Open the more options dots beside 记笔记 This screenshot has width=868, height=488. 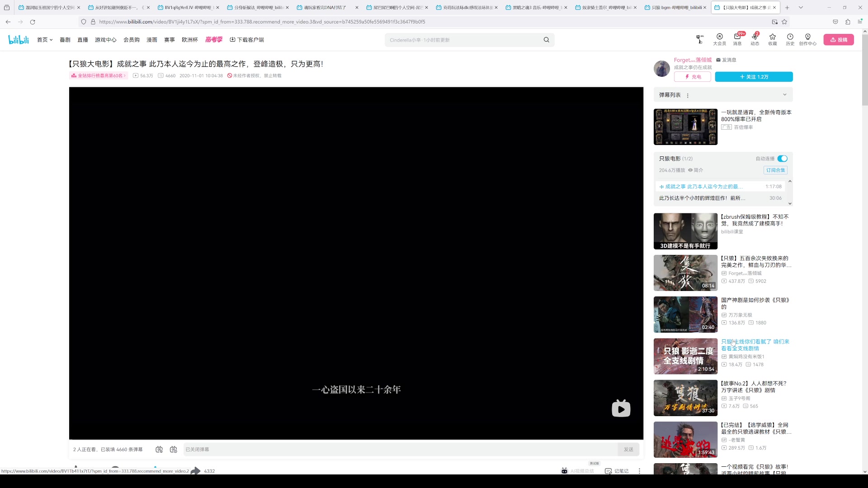tap(639, 471)
